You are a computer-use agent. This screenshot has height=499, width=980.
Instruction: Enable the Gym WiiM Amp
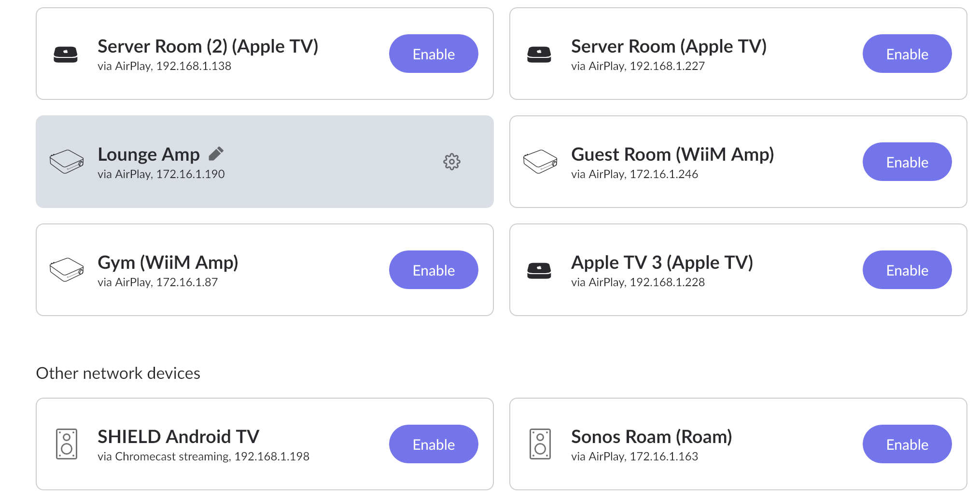click(434, 270)
